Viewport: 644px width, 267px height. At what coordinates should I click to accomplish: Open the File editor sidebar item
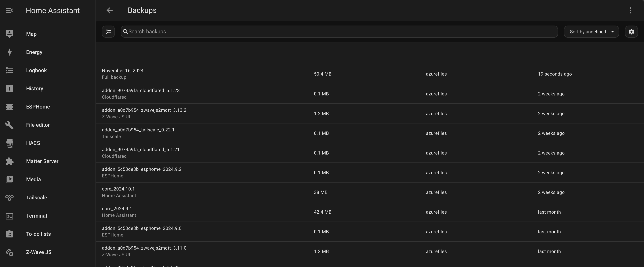tap(38, 125)
